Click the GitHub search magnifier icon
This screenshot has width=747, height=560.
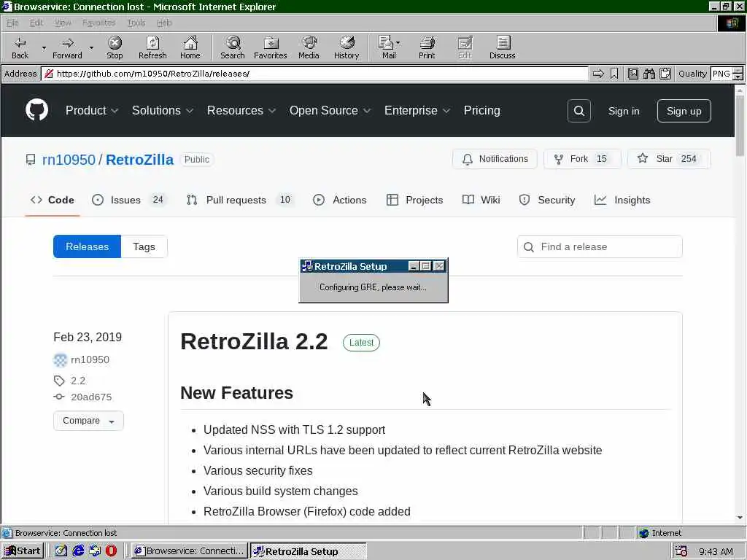(x=578, y=111)
